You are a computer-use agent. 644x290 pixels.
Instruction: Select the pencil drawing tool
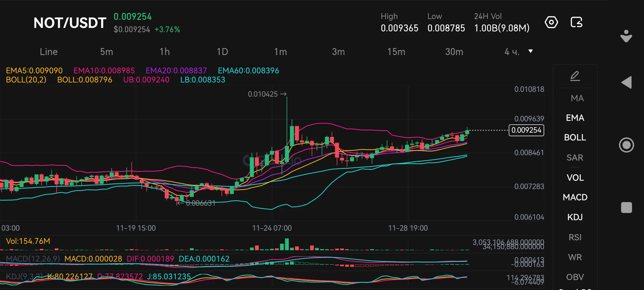coord(575,76)
